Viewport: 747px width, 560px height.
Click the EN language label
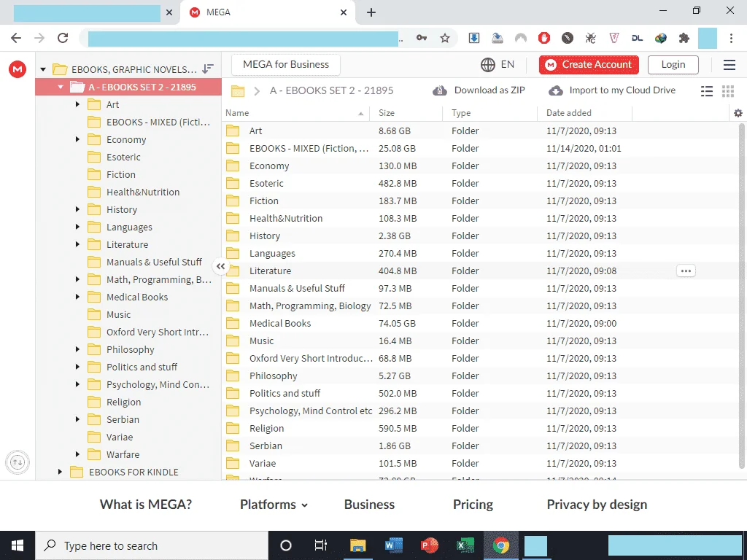tap(508, 65)
